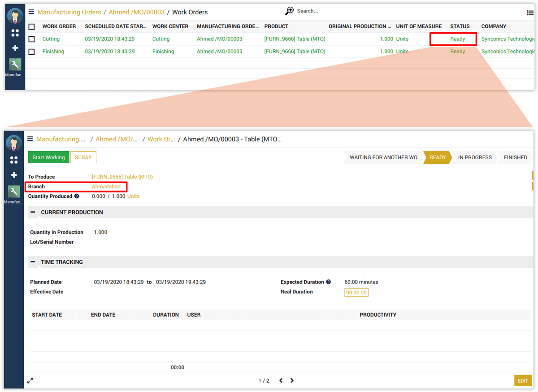
Task: Check the Finishing work order checkbox
Action: click(31, 52)
